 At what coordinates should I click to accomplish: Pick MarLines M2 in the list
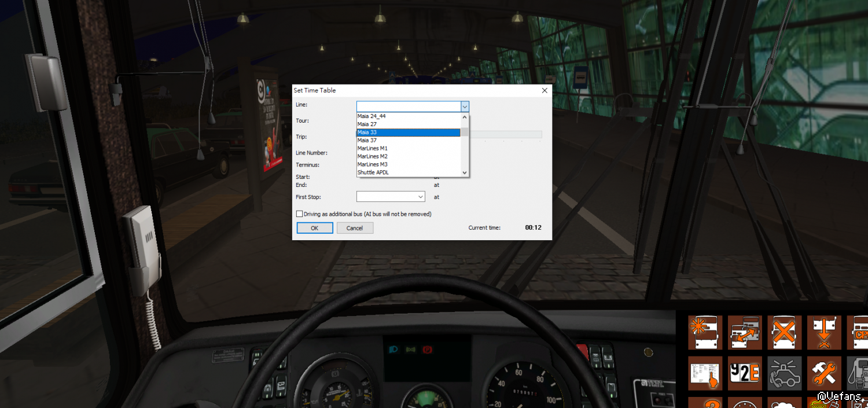[409, 157]
